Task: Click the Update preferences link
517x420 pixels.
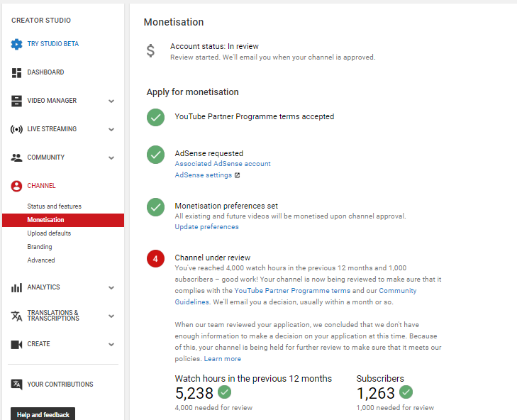Action: pyautogui.click(x=206, y=227)
